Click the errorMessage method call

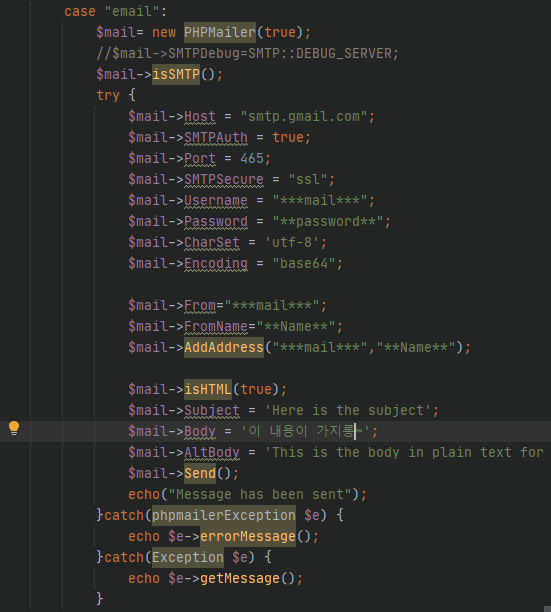click(x=248, y=537)
